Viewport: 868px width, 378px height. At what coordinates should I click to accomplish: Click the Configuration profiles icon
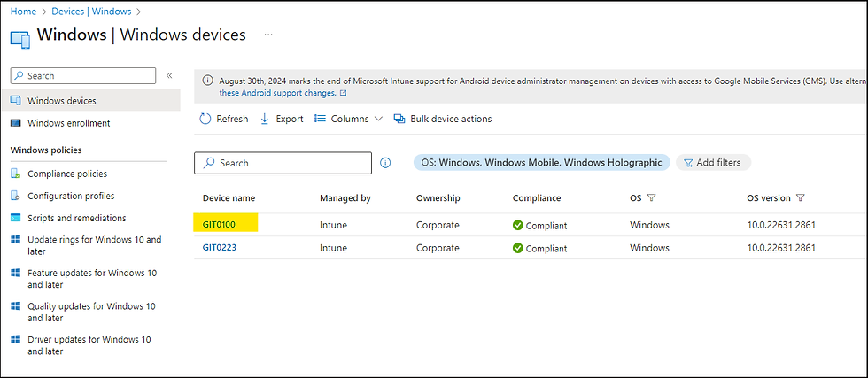click(x=16, y=196)
